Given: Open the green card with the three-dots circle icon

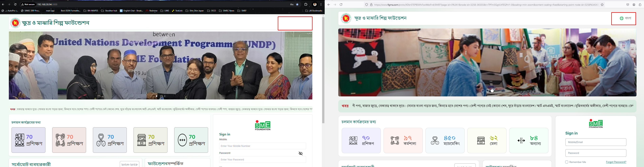Looking at the screenshot, I should 191,140.
